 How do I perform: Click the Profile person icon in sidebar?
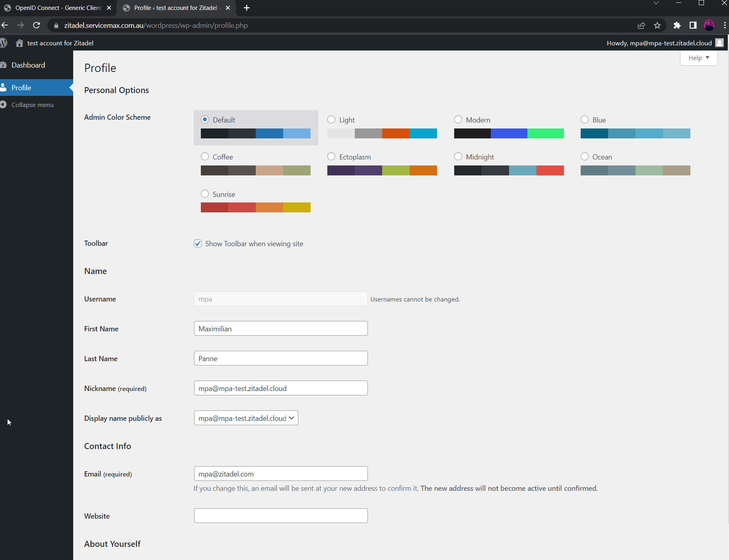click(x=3, y=87)
